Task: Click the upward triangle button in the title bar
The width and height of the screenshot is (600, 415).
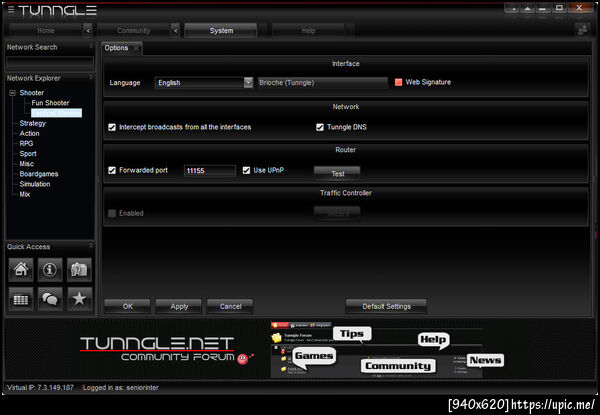Action: pyautogui.click(x=528, y=8)
